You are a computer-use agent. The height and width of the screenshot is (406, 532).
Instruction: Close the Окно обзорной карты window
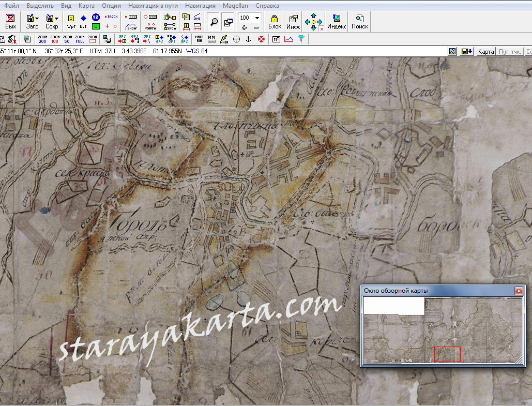click(x=519, y=291)
